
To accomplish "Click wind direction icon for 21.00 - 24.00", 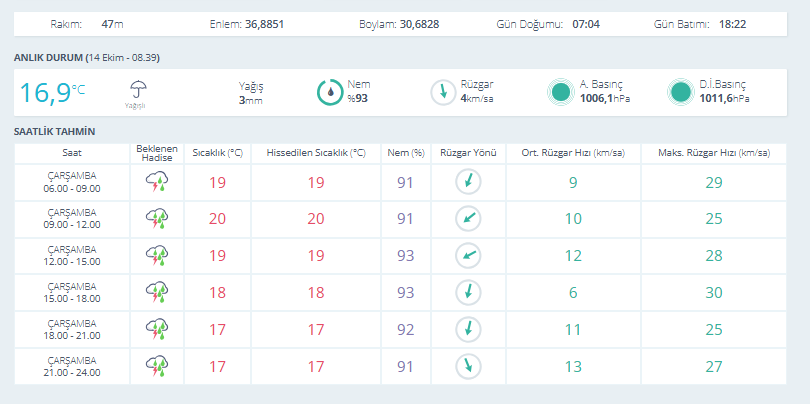I will pyautogui.click(x=468, y=366).
